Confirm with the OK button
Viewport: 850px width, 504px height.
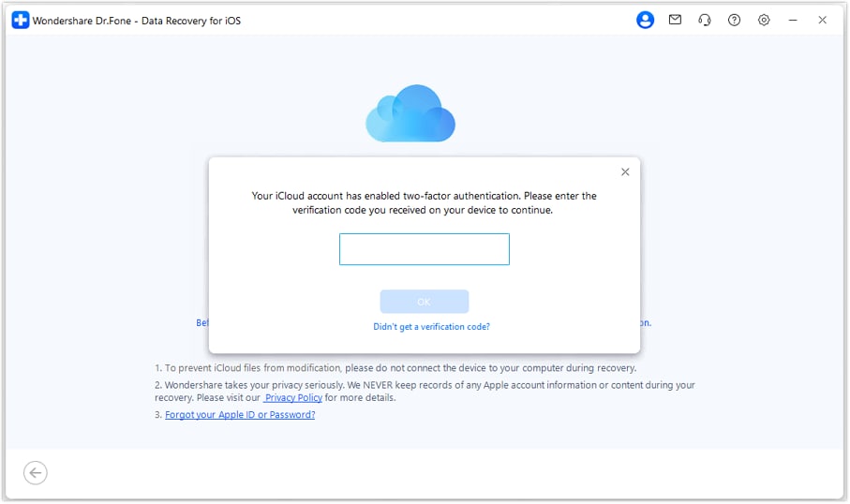(424, 302)
